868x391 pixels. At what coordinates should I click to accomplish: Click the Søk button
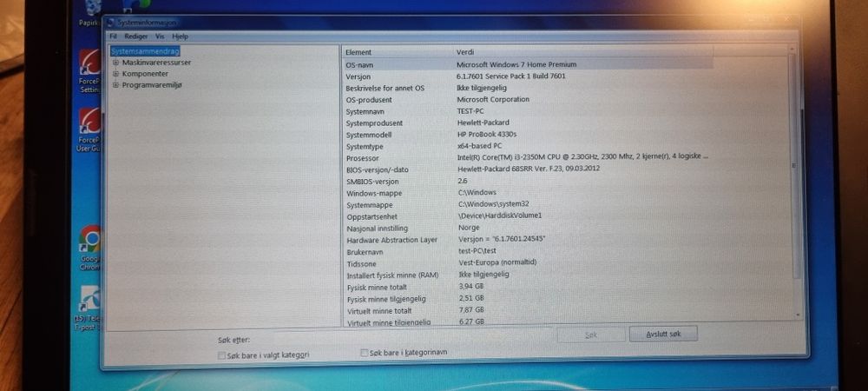point(590,335)
